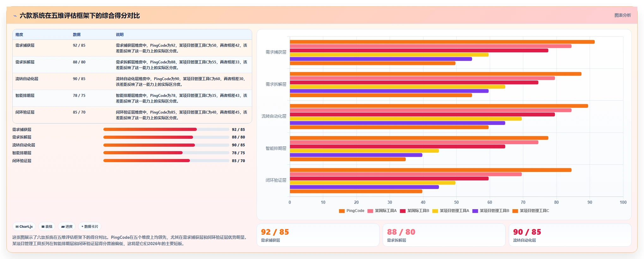Toggle 某国际工具A legend entry
This screenshot has height=259, width=644.
(x=382, y=211)
